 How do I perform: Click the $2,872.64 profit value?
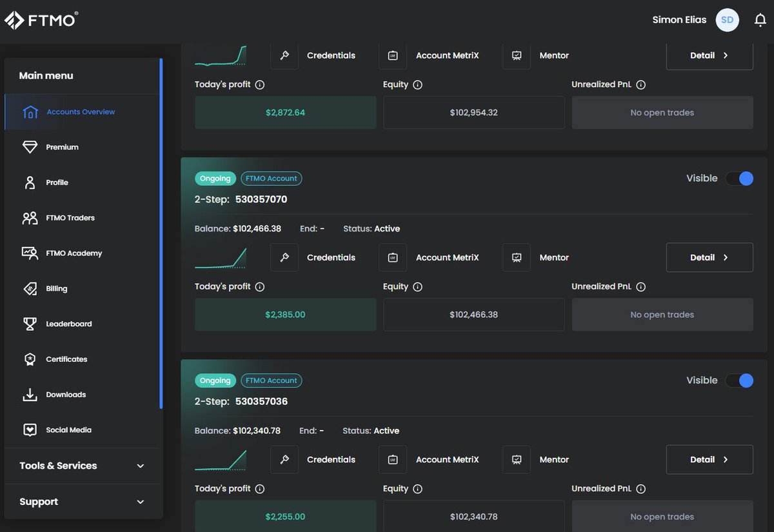click(285, 113)
